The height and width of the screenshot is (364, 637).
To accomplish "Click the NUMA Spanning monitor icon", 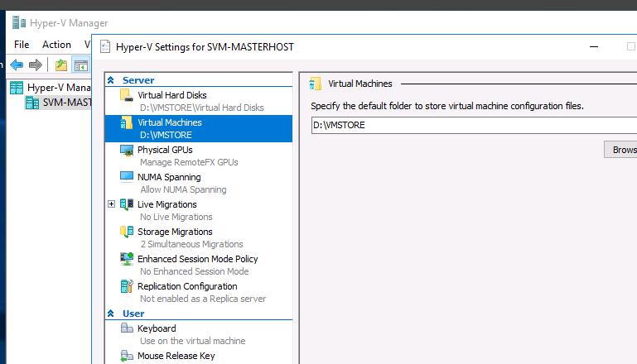I will 127,177.
